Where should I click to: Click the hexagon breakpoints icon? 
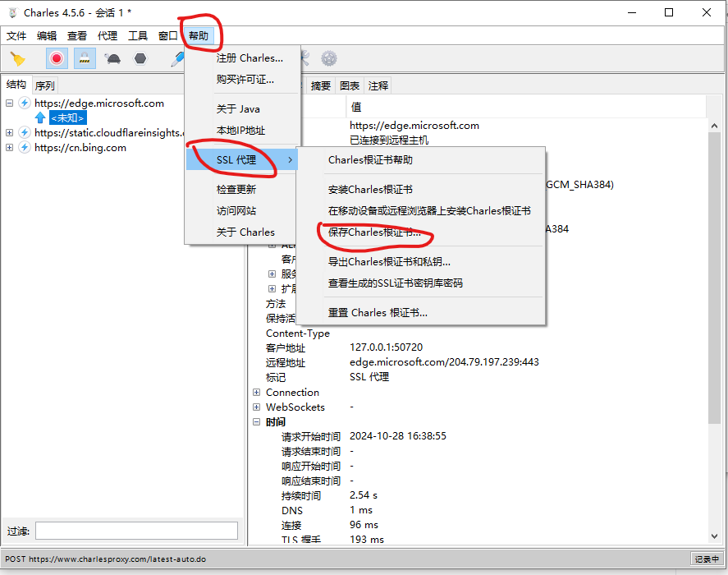(140, 58)
